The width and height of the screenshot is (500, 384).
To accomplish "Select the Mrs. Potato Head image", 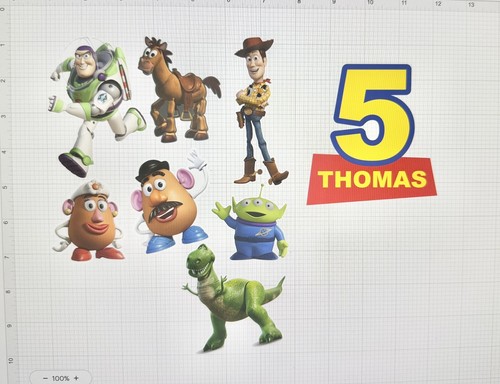I will click(89, 221).
